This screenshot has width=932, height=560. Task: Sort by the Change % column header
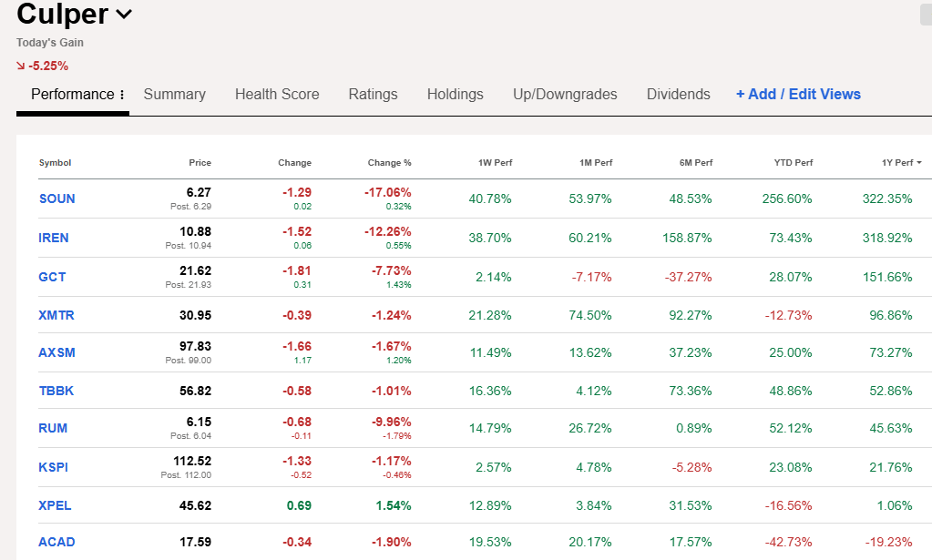[389, 163]
